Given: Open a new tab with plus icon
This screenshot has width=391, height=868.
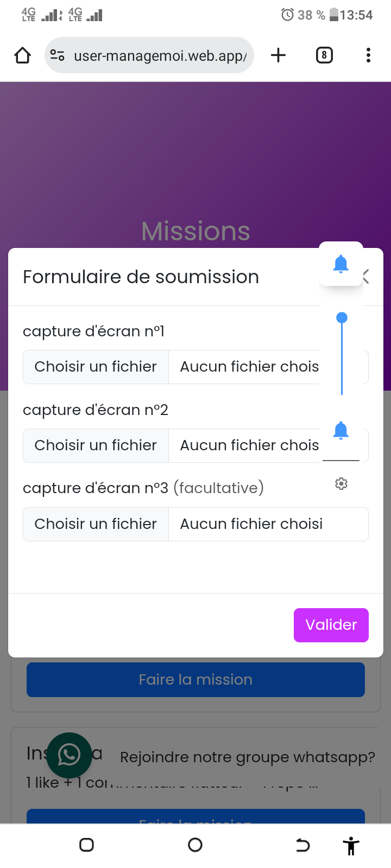Looking at the screenshot, I should tap(278, 55).
